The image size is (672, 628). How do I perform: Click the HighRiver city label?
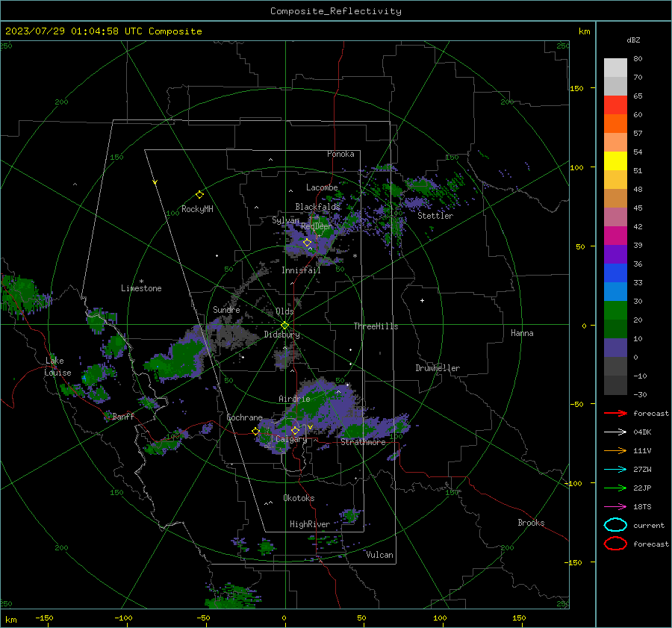pyautogui.click(x=310, y=524)
